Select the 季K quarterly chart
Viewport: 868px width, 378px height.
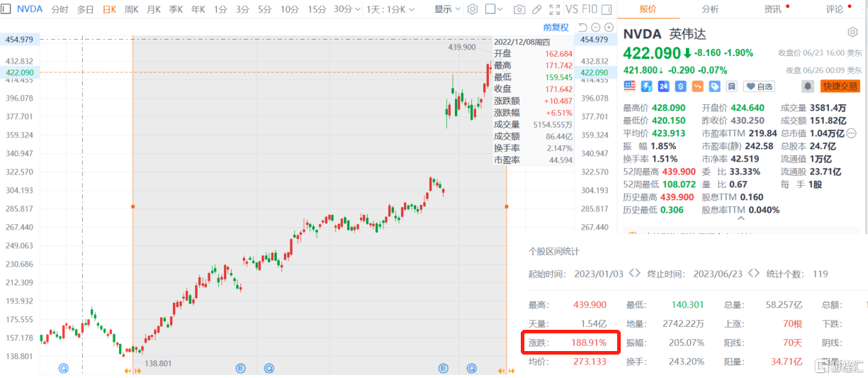pos(176,10)
